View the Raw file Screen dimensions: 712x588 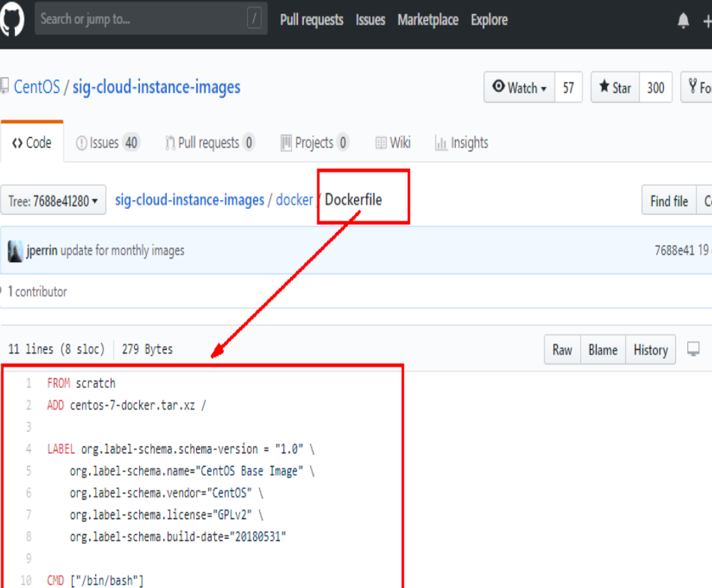pos(562,350)
